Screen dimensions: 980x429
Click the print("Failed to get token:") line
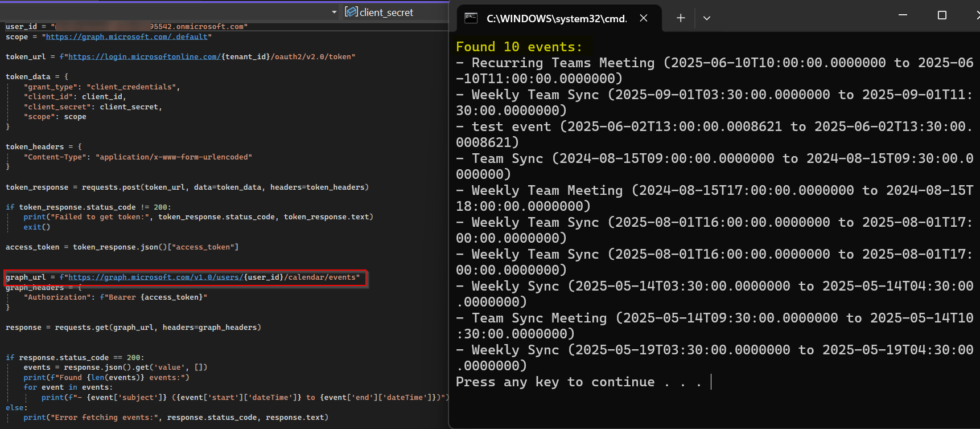[199, 217]
